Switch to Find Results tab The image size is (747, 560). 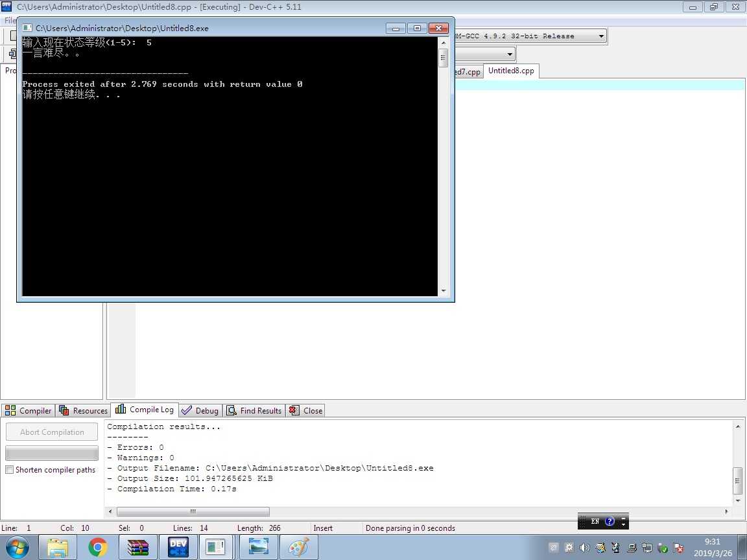pyautogui.click(x=254, y=410)
